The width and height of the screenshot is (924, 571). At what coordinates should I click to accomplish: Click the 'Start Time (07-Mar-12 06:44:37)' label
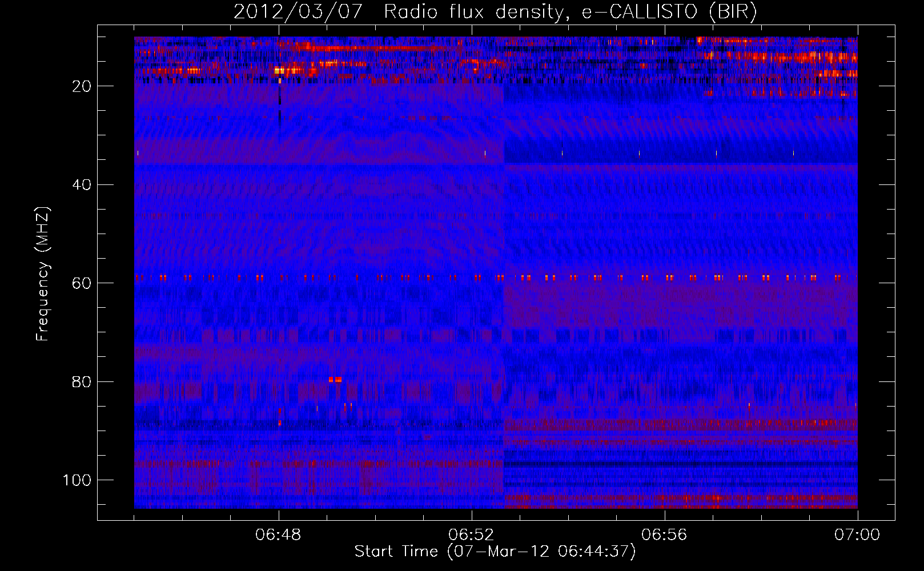click(x=495, y=552)
